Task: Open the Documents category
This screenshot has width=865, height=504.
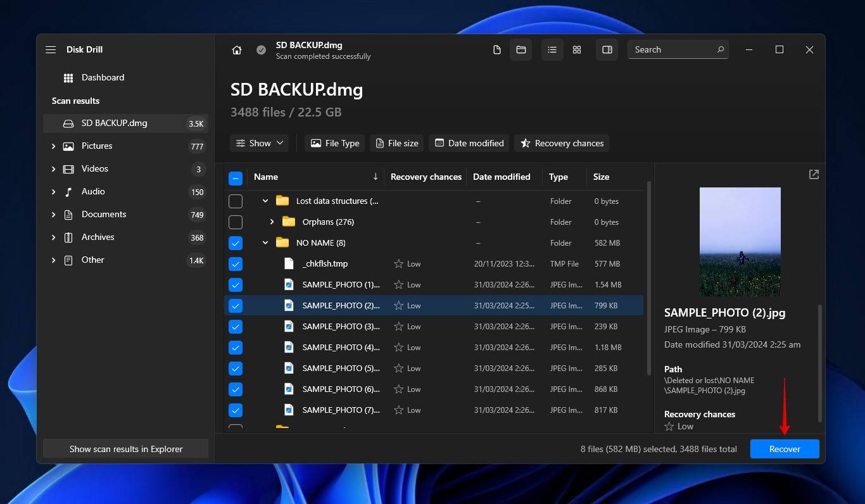Action: tap(125, 215)
